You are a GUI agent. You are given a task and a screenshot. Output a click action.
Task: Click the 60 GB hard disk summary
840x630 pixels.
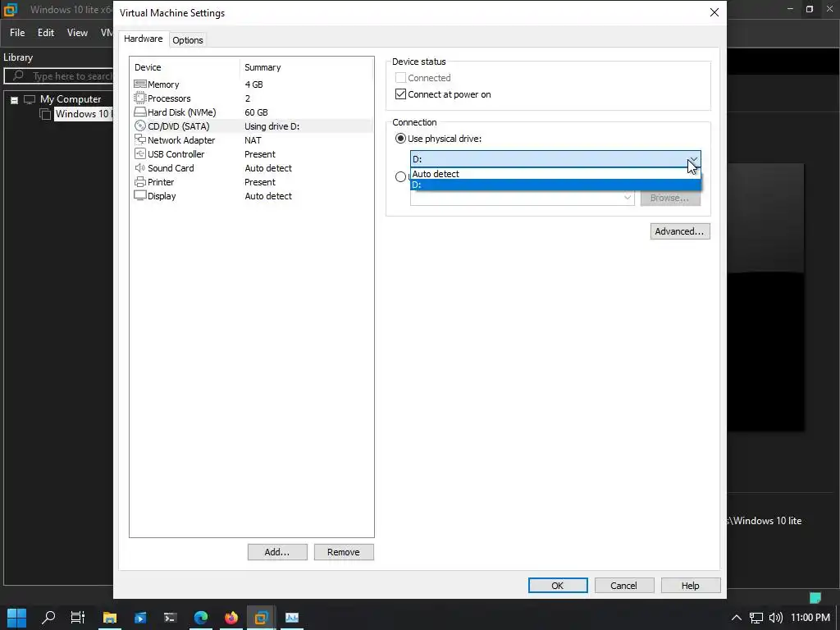click(x=256, y=112)
